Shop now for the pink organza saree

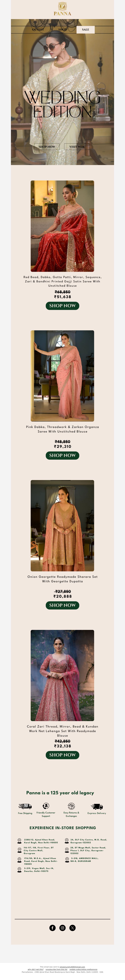(x=62, y=455)
